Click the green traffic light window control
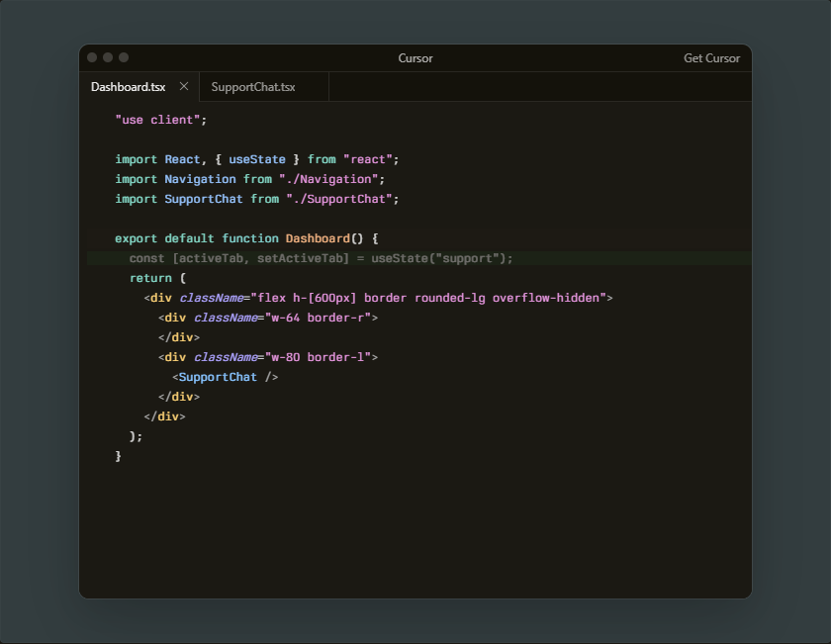Screen dimensions: 831x644 123,58
